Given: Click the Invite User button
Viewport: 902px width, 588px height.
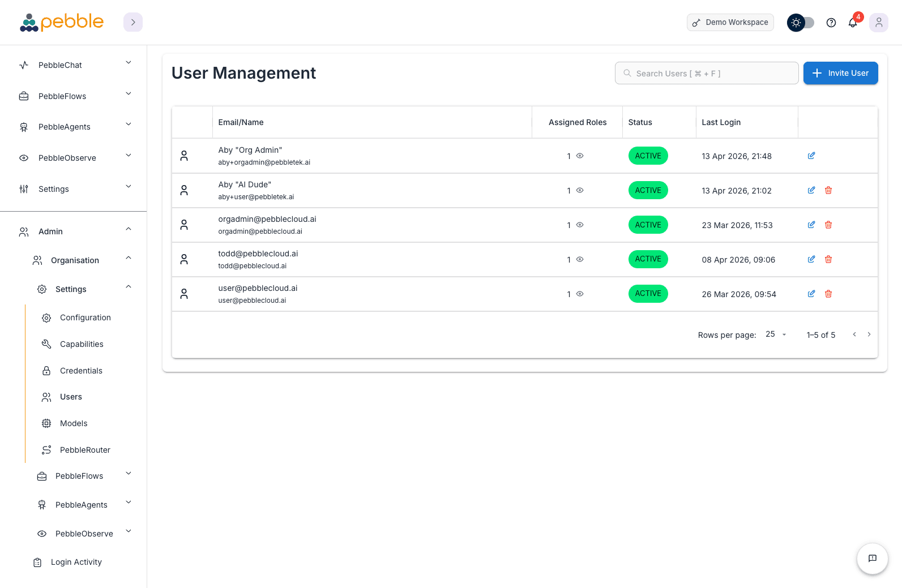Looking at the screenshot, I should (840, 73).
